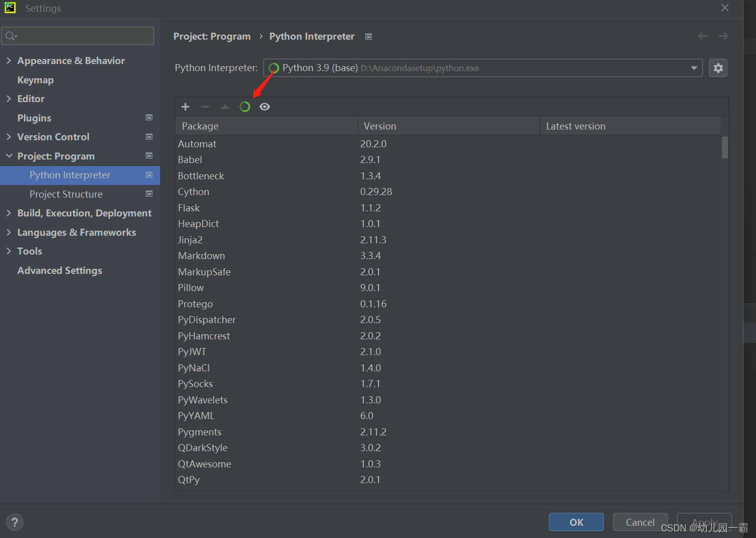756x538 pixels.
Task: Click the Latest version column header
Action: [x=631, y=126]
